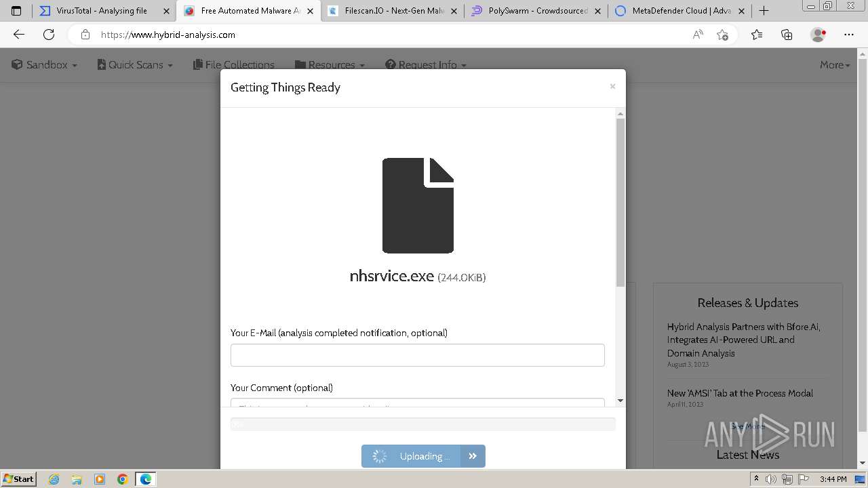Screen dimensions: 868x488
Task: Open the Windows Start menu
Action: (18, 479)
